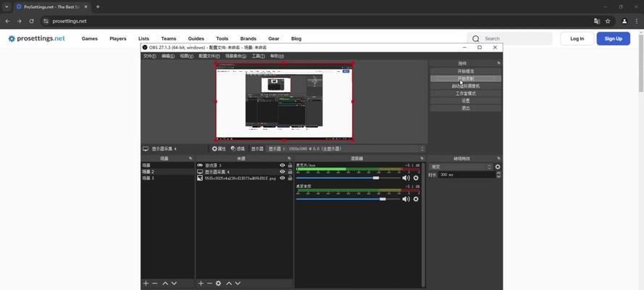Reload the page in the browser
This screenshot has height=290, width=644.
coord(31,21)
